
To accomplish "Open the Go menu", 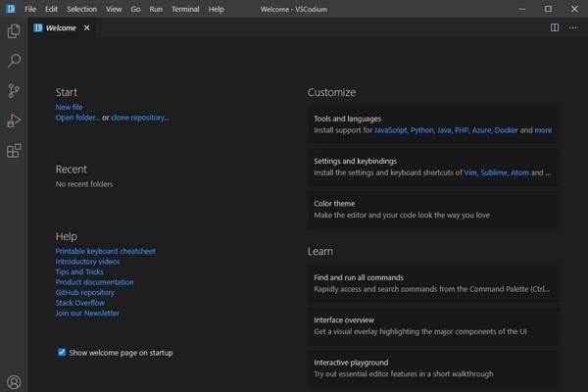I will 135,9.
